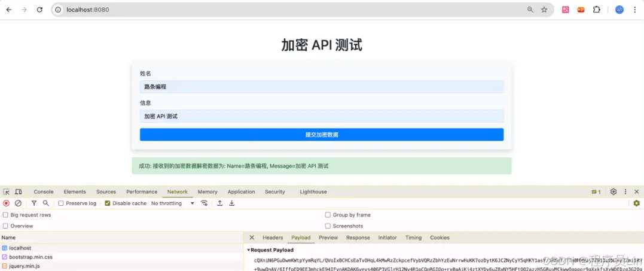Toggle the network filter funnel icon
This screenshot has width=644, height=271.
click(x=34, y=203)
